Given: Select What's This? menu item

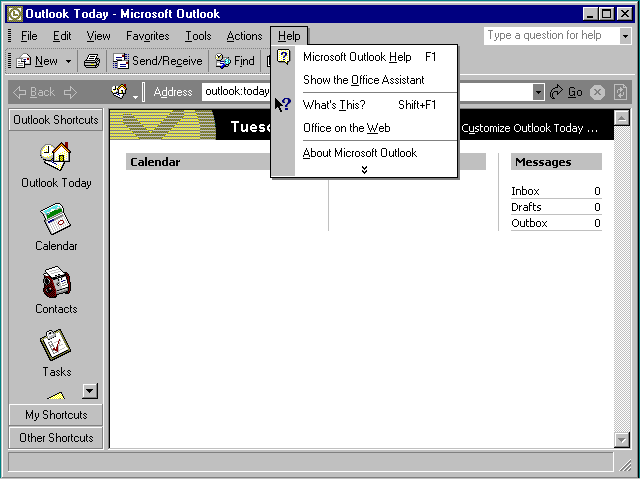Looking at the screenshot, I should pyautogui.click(x=364, y=105).
